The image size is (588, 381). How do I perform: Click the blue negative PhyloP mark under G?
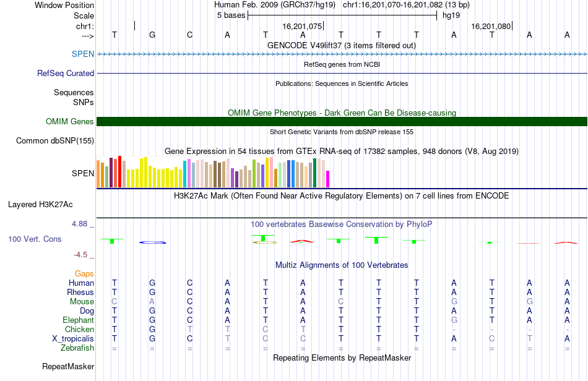coord(152,242)
